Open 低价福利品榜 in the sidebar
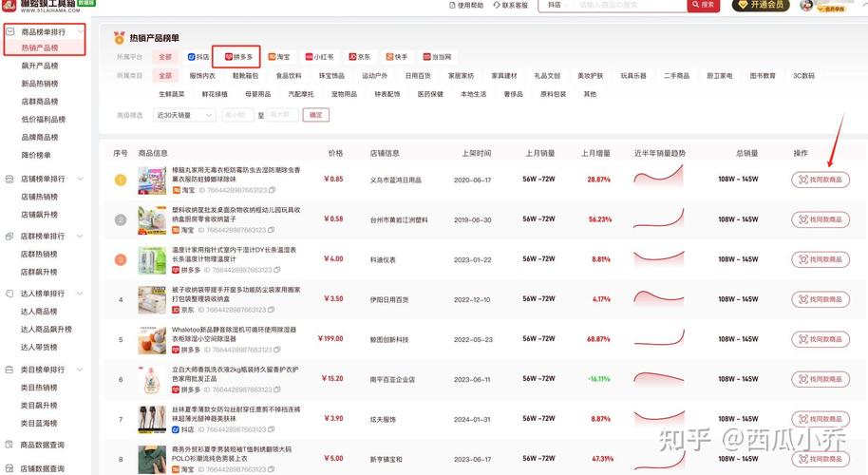 tap(43, 119)
